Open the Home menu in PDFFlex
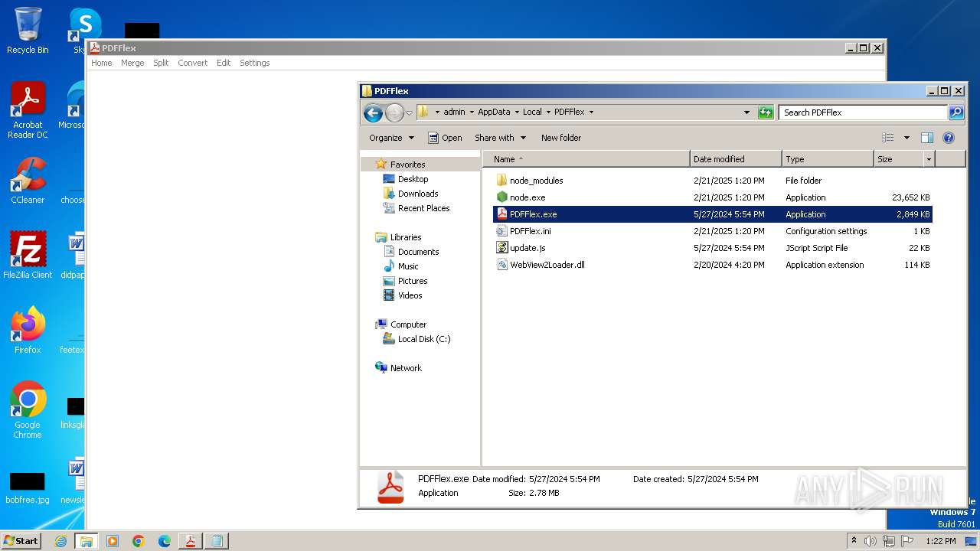The width and height of the screenshot is (980, 551). [101, 63]
